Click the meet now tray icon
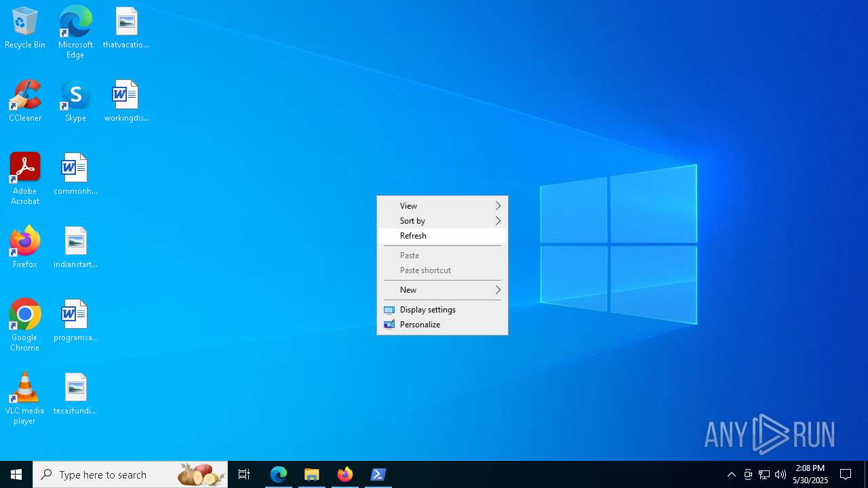Image resolution: width=868 pixels, height=488 pixels. 748,474
